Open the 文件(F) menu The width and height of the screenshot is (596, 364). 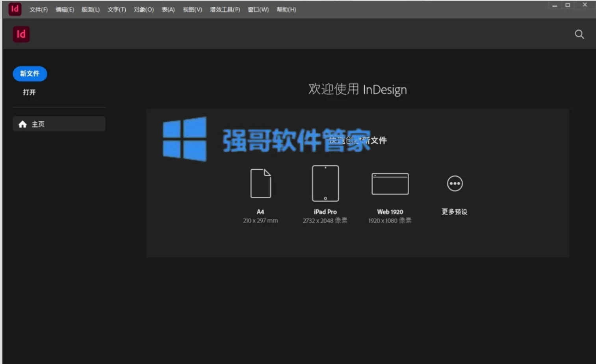[x=39, y=9]
